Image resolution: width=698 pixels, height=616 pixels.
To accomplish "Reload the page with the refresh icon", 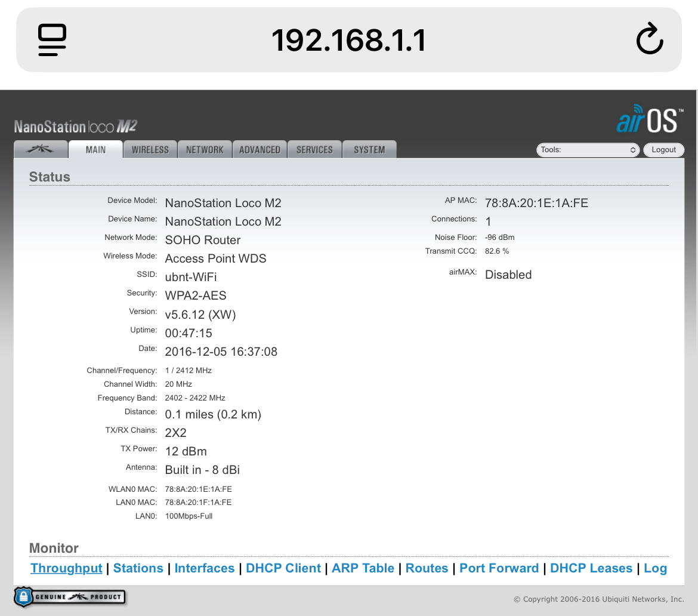I will [x=650, y=39].
